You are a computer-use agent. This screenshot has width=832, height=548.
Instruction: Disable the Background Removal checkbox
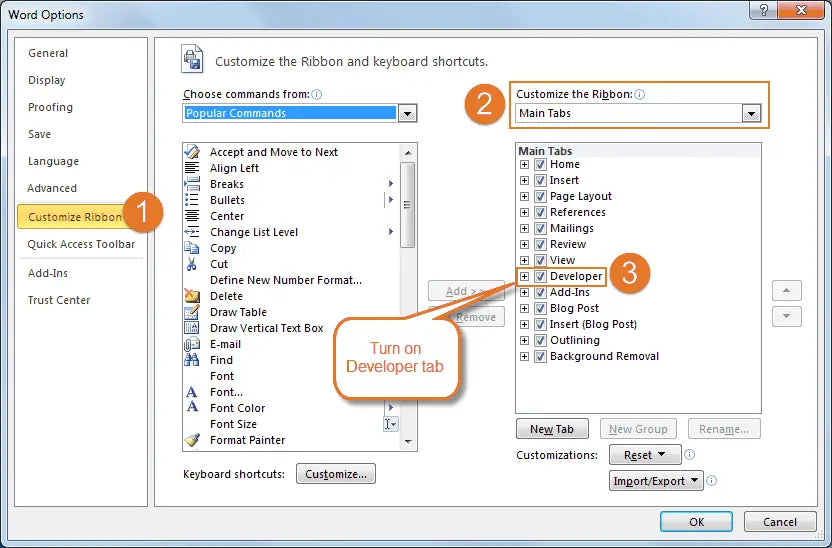click(540, 356)
